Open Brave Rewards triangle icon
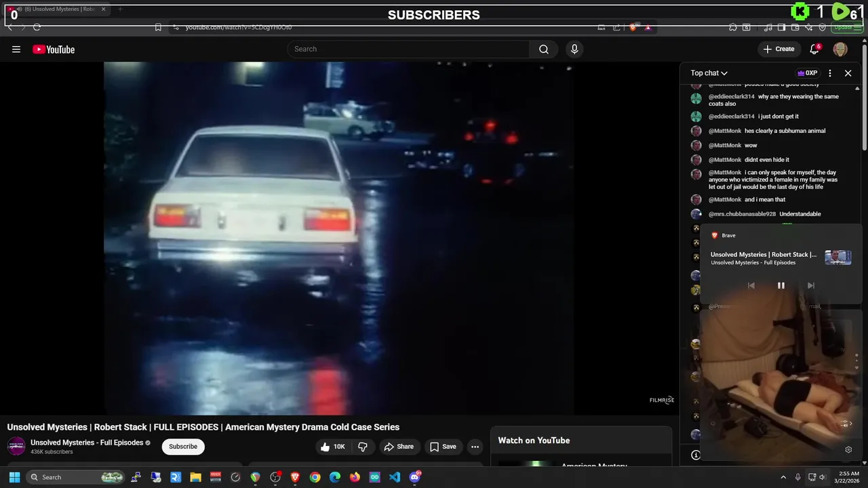The height and width of the screenshot is (488, 868). 648,27
